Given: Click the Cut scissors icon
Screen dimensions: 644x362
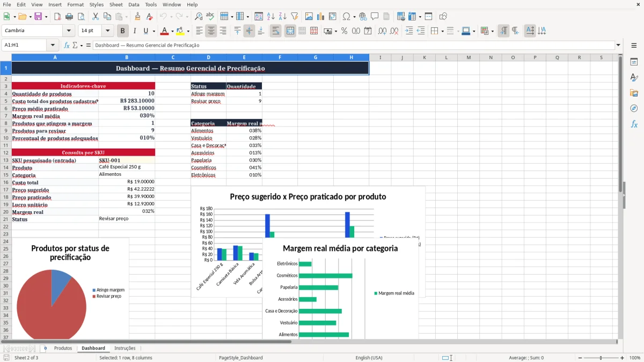Looking at the screenshot, I should [x=96, y=17].
